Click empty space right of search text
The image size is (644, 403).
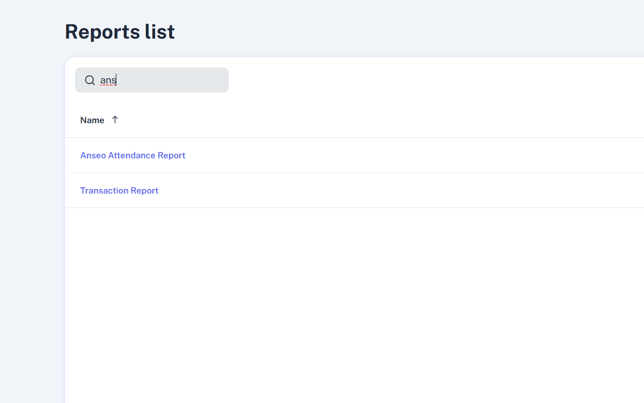pyautogui.click(x=180, y=80)
